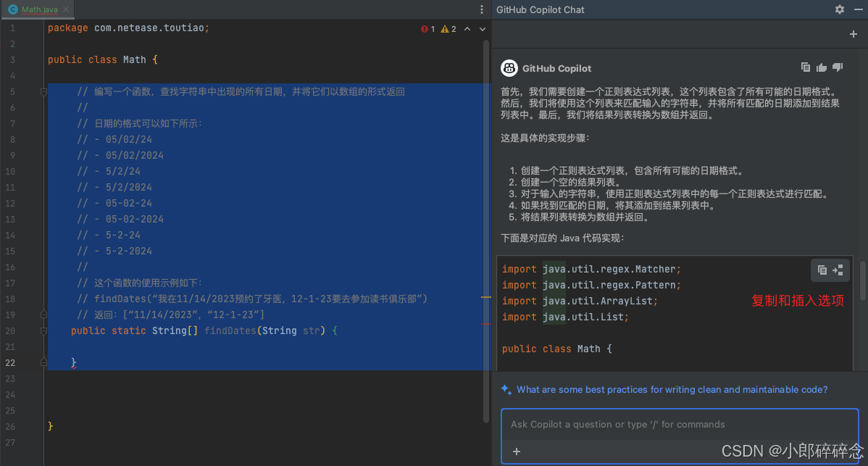Focus the Ask Copilot input field

[x=680, y=425]
